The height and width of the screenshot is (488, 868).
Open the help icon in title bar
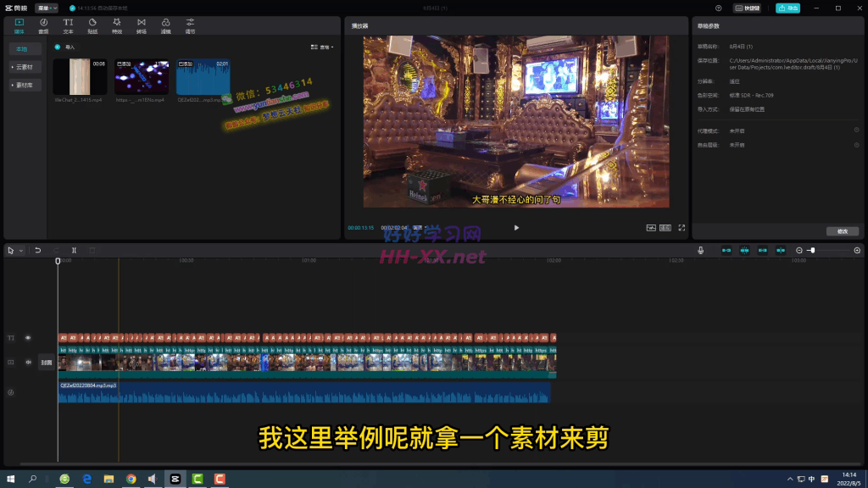coord(718,8)
